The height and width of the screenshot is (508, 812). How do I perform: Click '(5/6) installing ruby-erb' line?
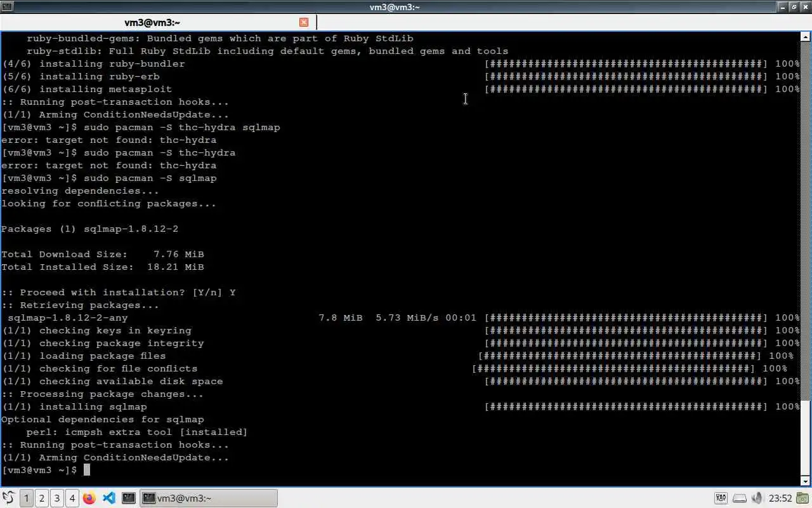point(81,76)
